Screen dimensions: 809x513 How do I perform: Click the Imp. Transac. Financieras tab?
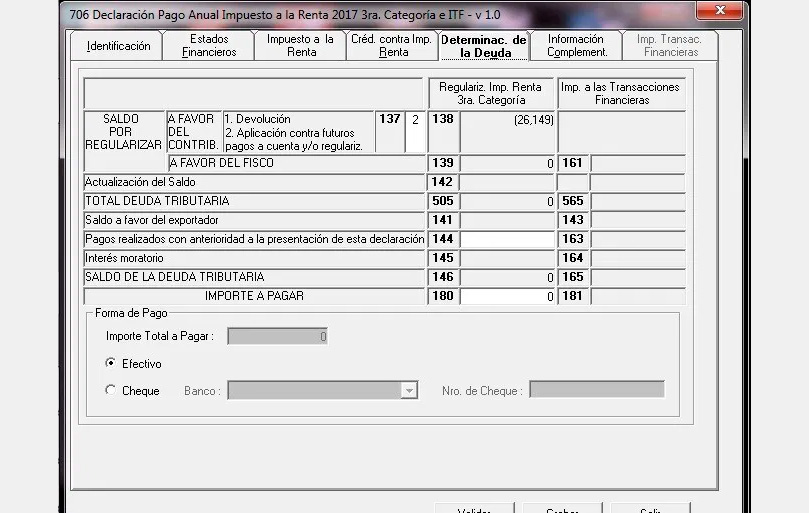click(670, 45)
